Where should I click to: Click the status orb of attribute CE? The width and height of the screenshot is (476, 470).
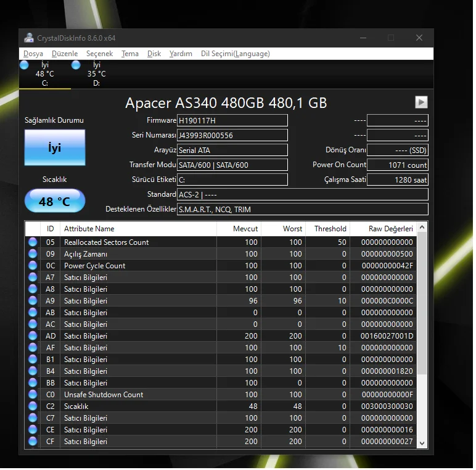[33, 430]
